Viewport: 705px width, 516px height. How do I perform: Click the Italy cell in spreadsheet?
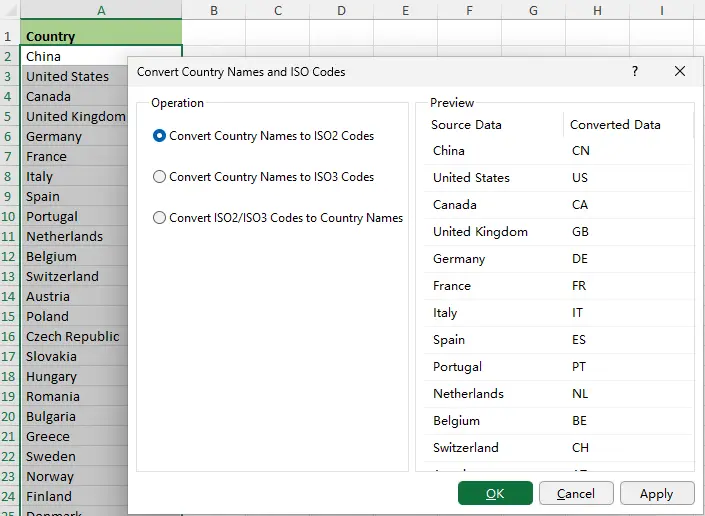(x=74, y=176)
